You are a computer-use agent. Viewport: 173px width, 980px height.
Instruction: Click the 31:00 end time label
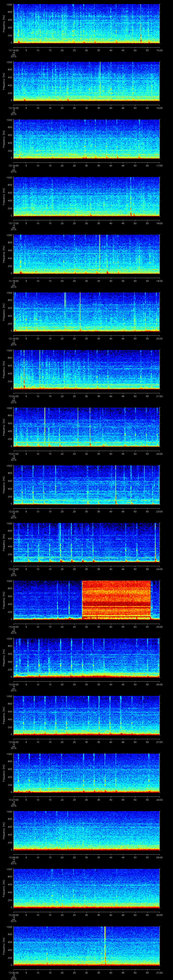[159, 972]
